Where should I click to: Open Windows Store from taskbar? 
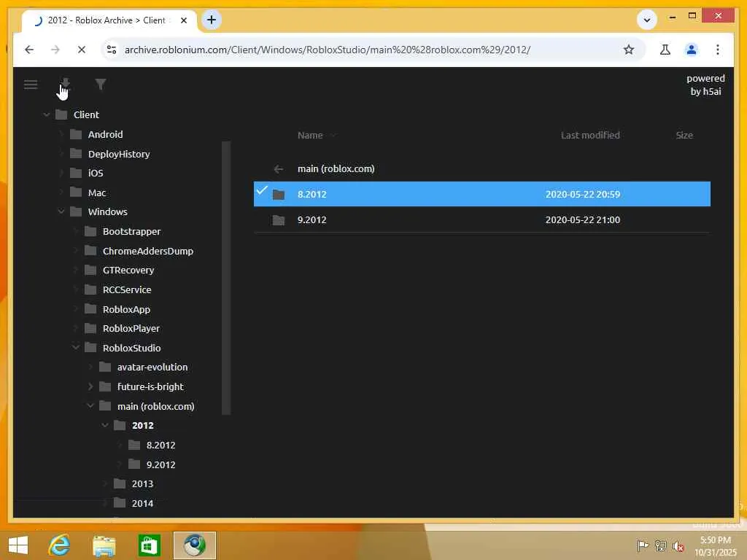(x=149, y=545)
